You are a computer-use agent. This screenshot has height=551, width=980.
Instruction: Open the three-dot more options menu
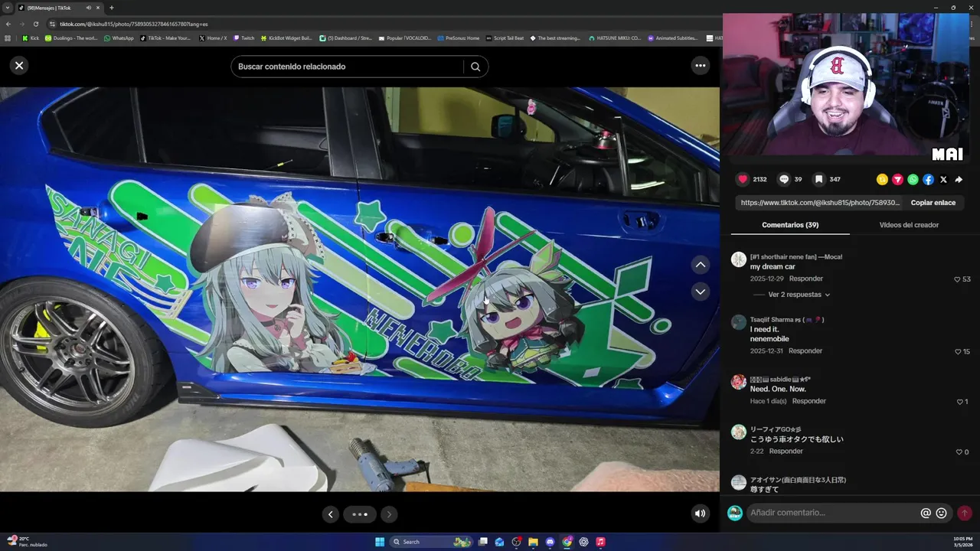click(700, 66)
